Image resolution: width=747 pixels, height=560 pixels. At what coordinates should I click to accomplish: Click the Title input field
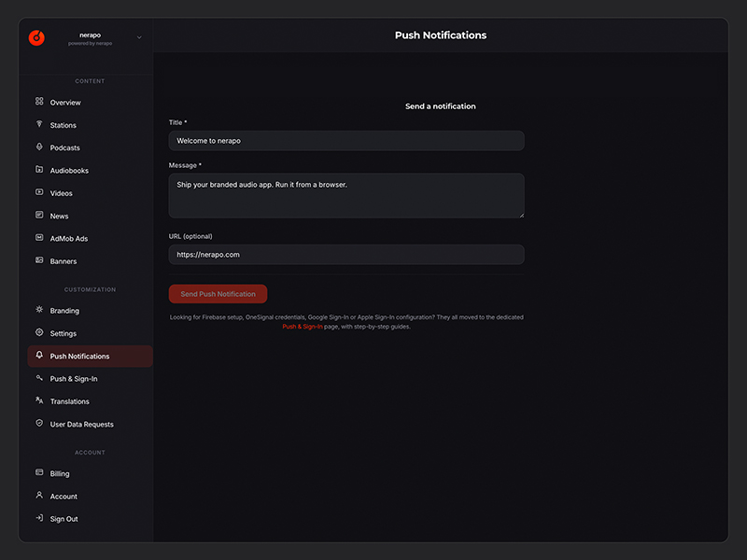(x=346, y=141)
